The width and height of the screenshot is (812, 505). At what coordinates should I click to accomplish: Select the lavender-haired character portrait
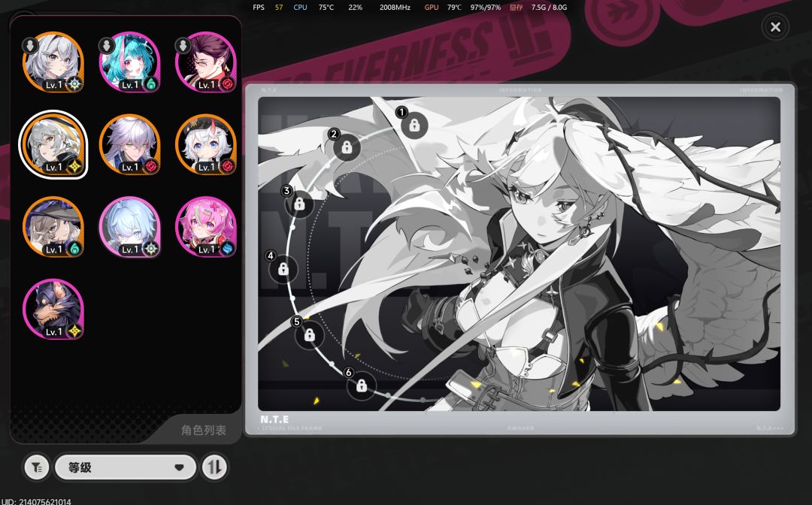[x=129, y=145]
